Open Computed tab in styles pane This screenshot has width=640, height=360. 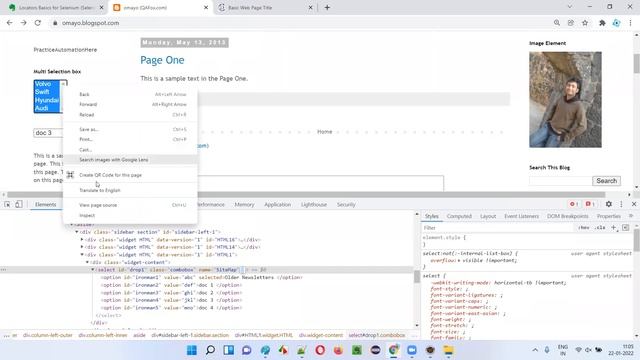459,216
